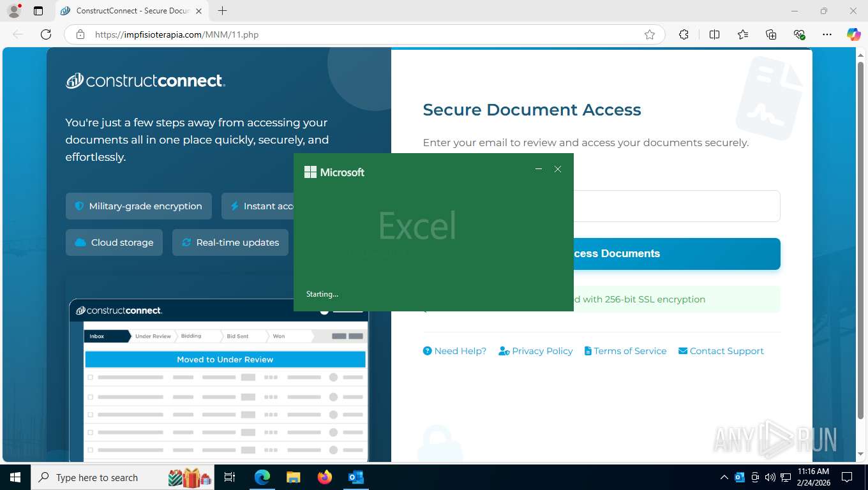The height and width of the screenshot is (490, 868).
Task: Click the Secure Document Access heading
Action: 532,110
